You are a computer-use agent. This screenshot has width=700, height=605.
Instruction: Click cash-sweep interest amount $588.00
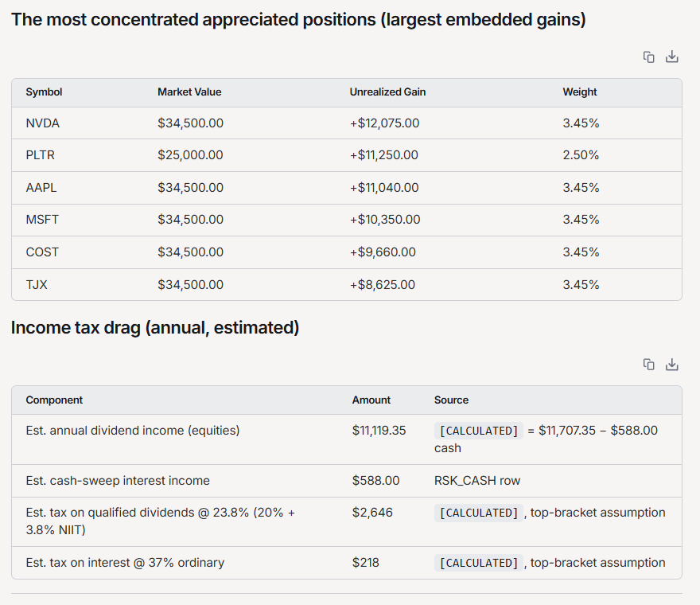375,481
